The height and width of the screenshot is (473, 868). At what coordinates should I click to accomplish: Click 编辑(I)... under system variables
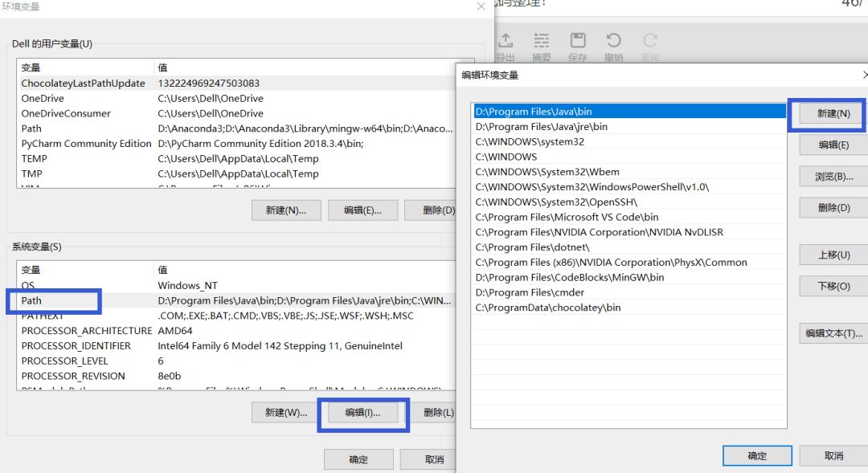pyautogui.click(x=362, y=413)
